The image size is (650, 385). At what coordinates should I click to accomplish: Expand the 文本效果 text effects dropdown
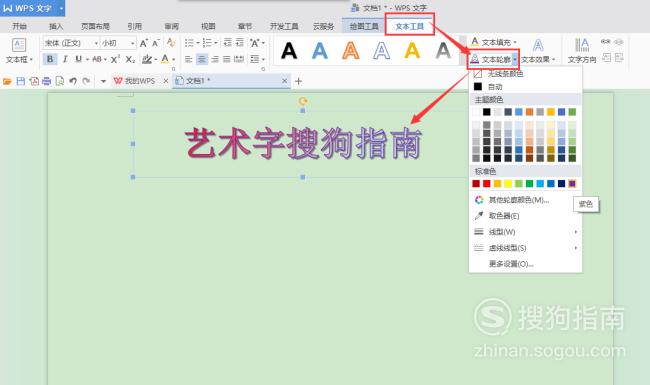coord(553,60)
